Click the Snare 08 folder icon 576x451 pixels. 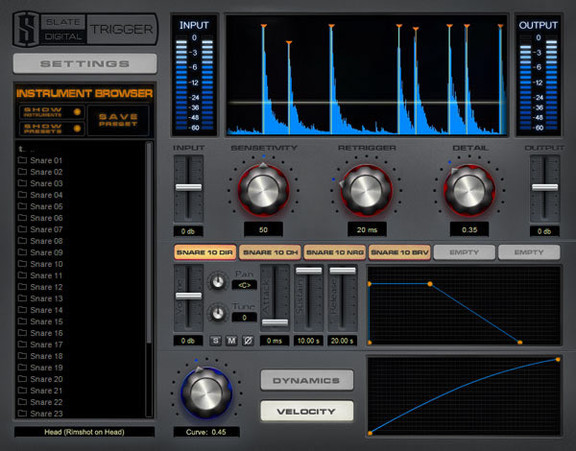pos(22,241)
